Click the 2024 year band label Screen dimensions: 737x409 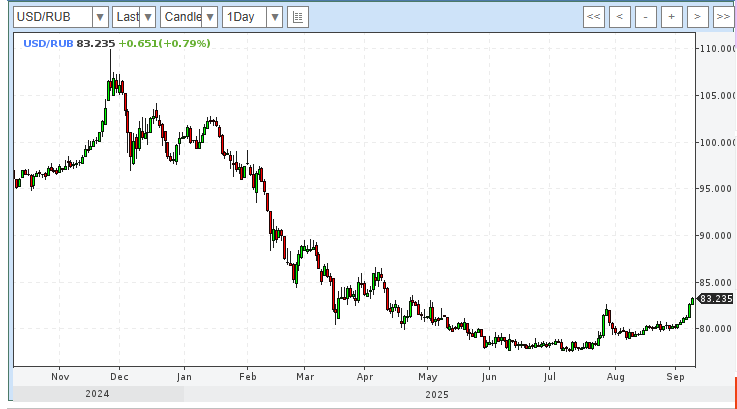(x=97, y=394)
